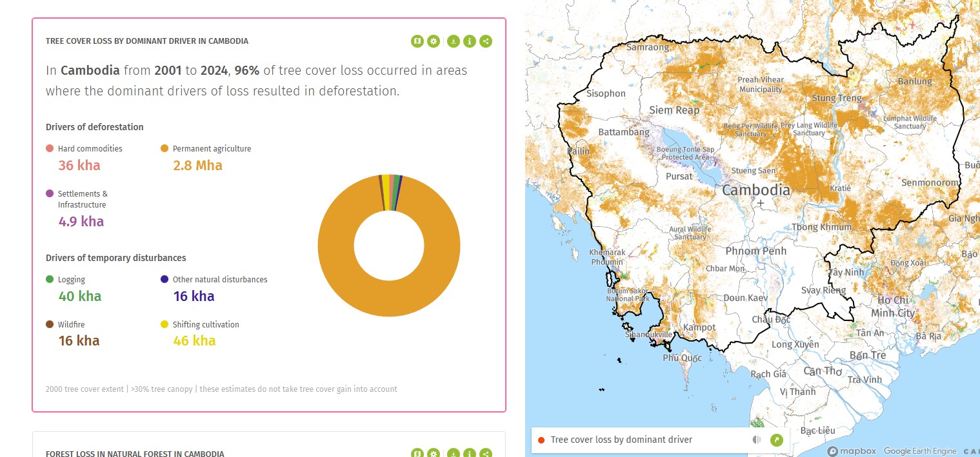Open settings gear on Forest Loss in Natural Forest widget

[434, 453]
